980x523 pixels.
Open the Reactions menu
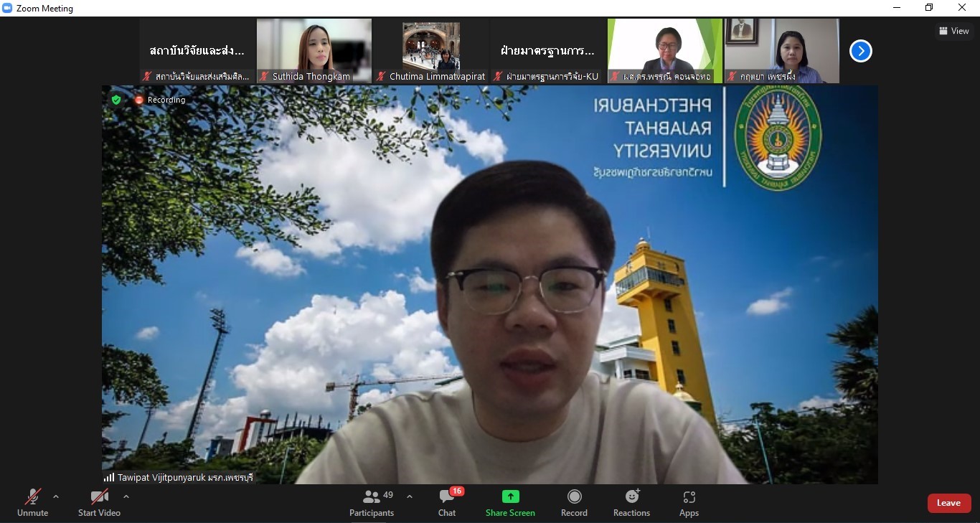tap(631, 502)
